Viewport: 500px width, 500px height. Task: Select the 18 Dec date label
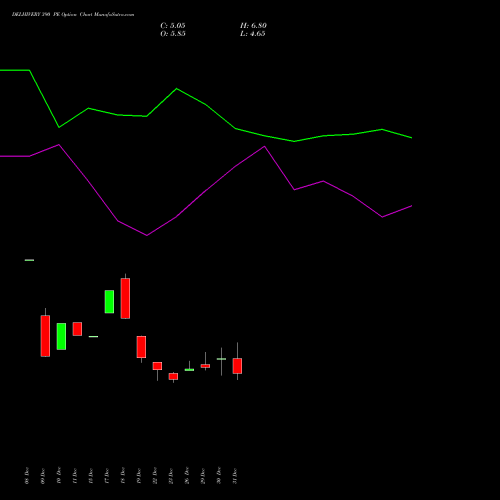coord(123,476)
